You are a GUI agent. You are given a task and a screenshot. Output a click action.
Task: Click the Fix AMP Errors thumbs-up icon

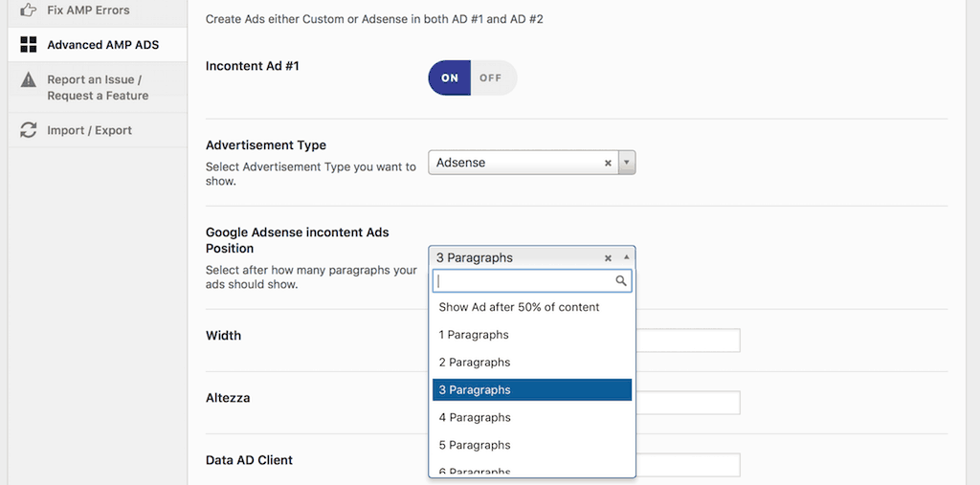(x=29, y=11)
